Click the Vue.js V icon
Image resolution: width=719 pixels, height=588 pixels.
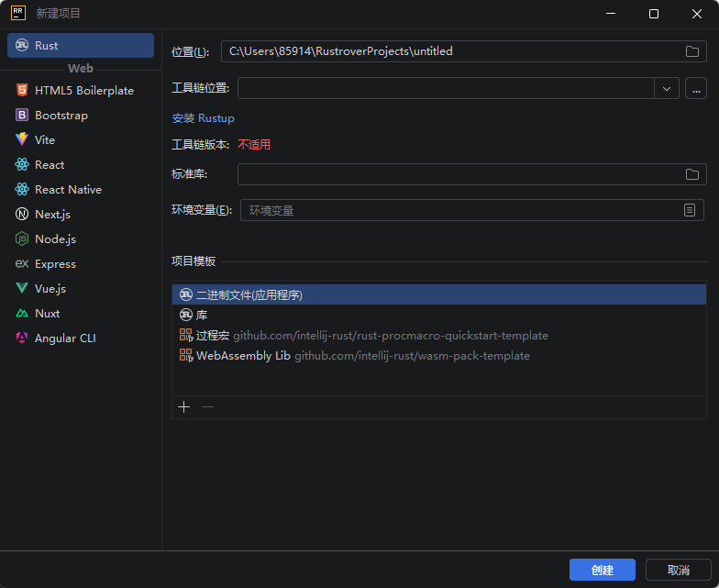coord(22,288)
